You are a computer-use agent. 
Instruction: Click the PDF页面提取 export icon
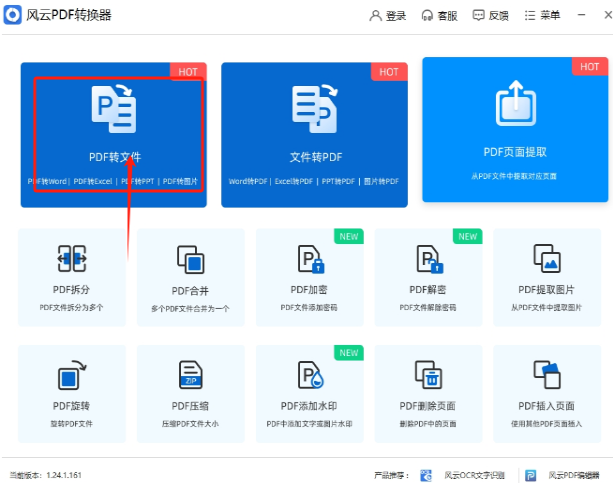coord(516,104)
